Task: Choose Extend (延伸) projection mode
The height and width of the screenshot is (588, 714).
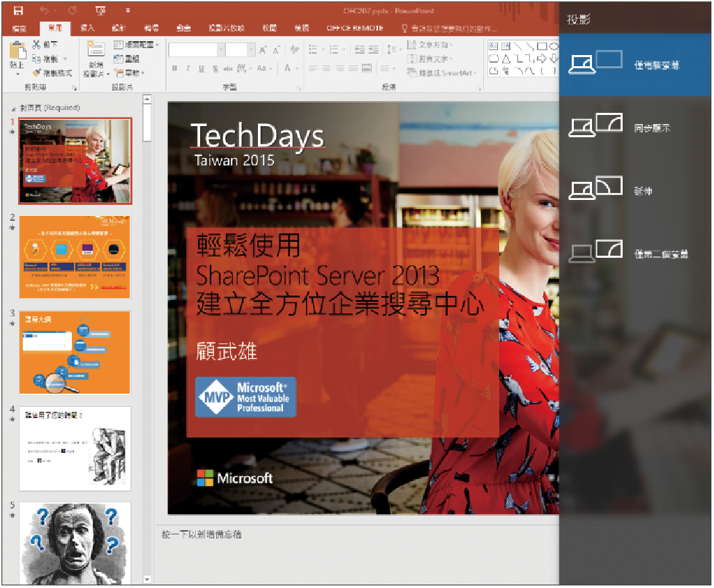Action: coord(635,190)
